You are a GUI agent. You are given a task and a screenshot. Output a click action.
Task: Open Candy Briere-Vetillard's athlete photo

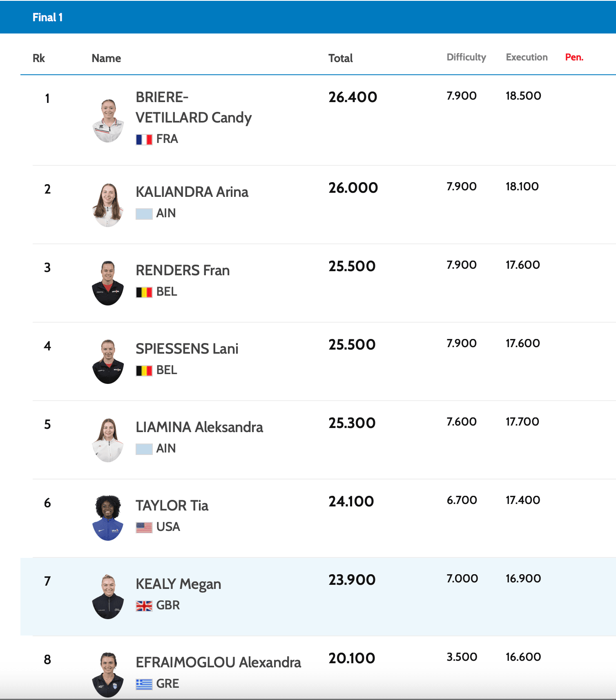click(108, 120)
